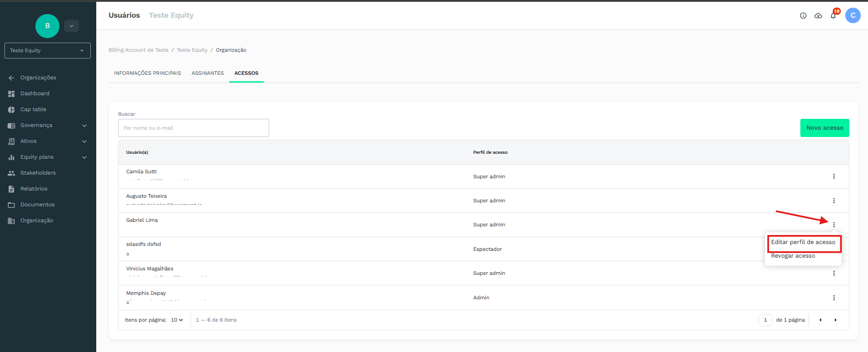
Task: Switch to the Assinantes tab
Action: pos(207,73)
